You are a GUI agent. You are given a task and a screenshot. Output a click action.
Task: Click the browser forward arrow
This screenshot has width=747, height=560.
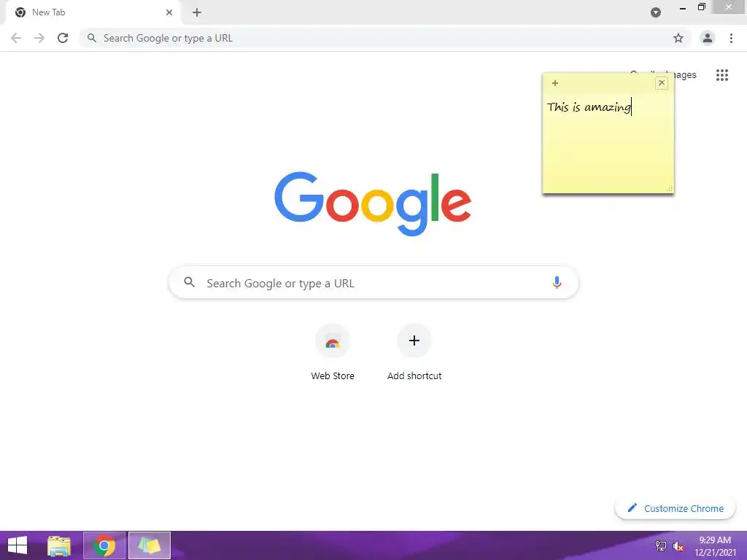click(39, 38)
